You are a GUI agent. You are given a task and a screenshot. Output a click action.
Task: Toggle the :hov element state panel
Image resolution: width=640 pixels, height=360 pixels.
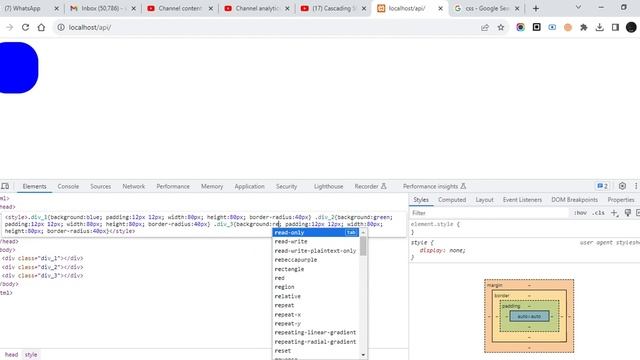pos(580,213)
